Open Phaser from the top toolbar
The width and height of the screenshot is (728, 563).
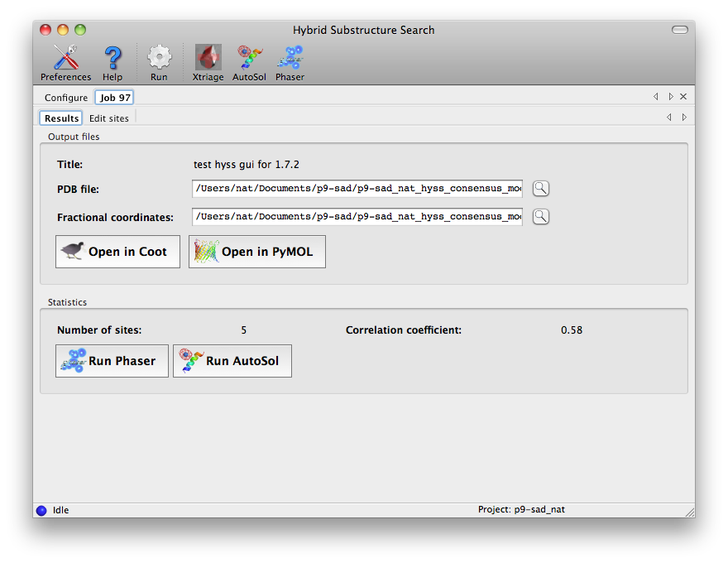click(290, 62)
